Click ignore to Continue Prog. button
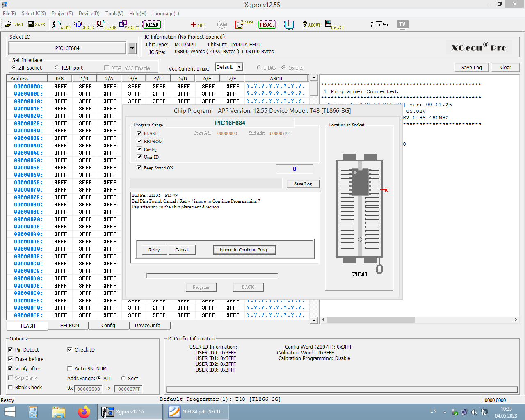The image size is (525, 420). coord(244,250)
